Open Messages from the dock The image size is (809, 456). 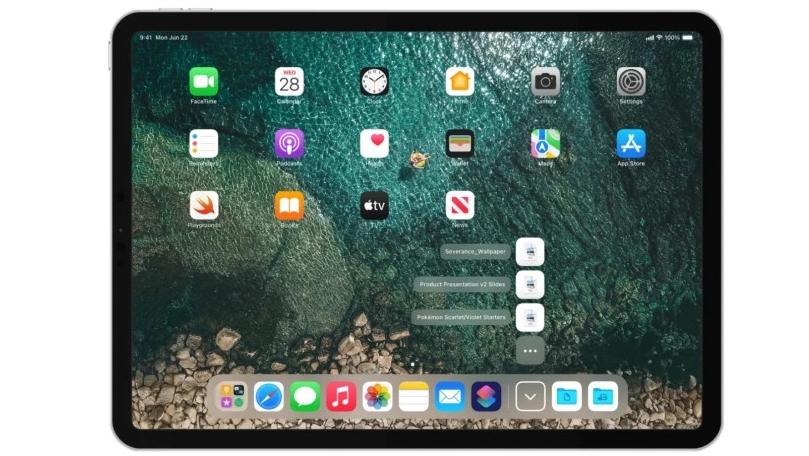tap(305, 396)
